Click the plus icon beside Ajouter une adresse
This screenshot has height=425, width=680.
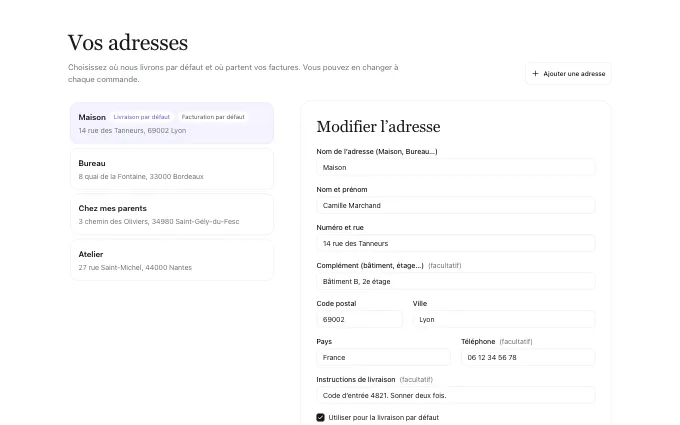(x=535, y=74)
